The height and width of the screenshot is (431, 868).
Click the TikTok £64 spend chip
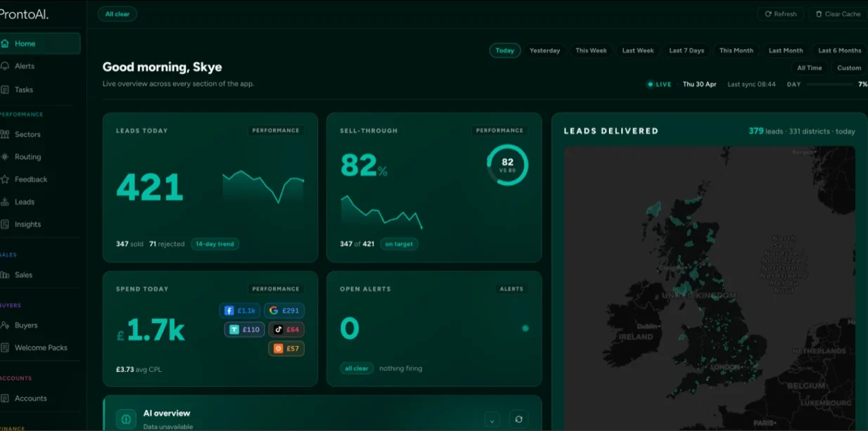(286, 329)
